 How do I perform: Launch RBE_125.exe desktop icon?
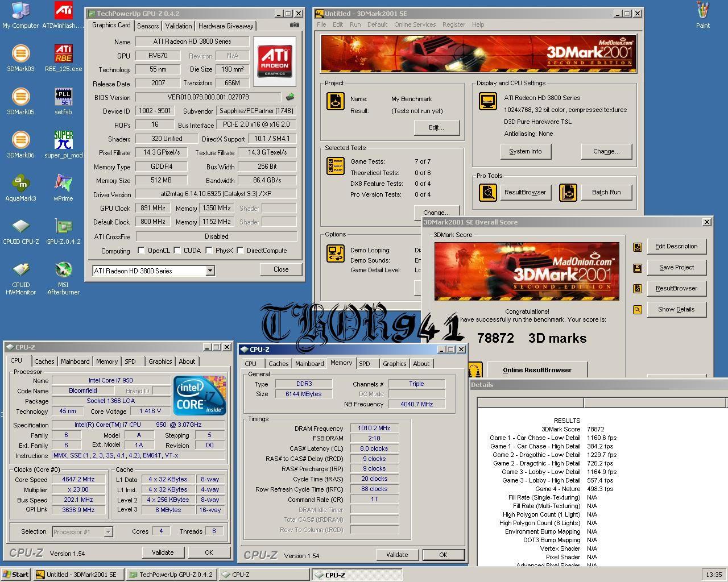point(63,59)
